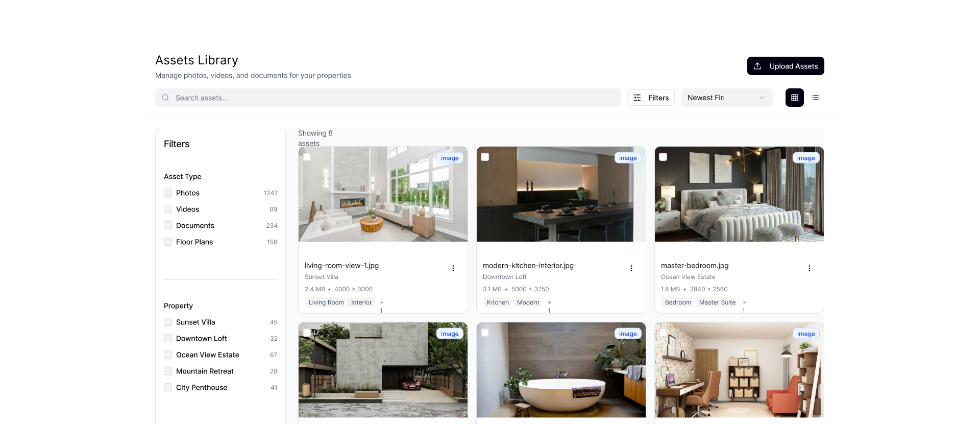
Task: Check the Floor Plans filter
Action: tap(168, 242)
